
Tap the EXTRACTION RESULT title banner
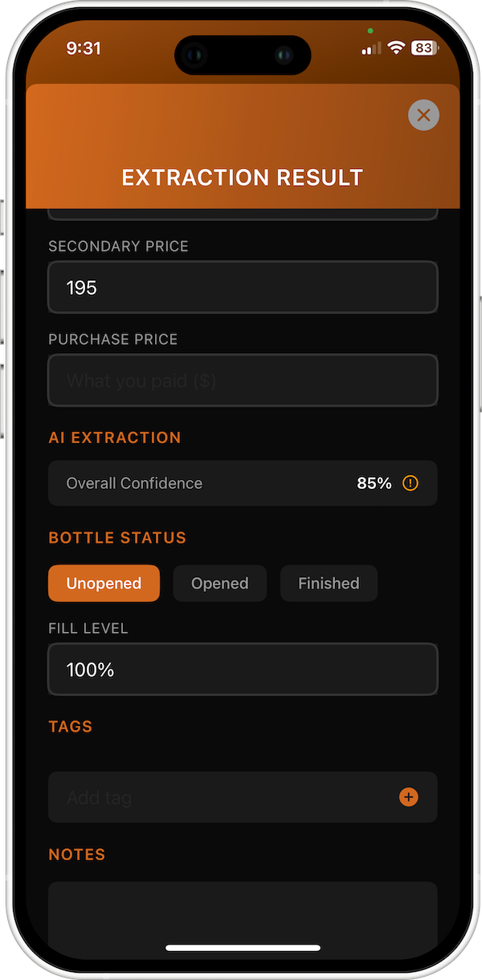point(242,177)
